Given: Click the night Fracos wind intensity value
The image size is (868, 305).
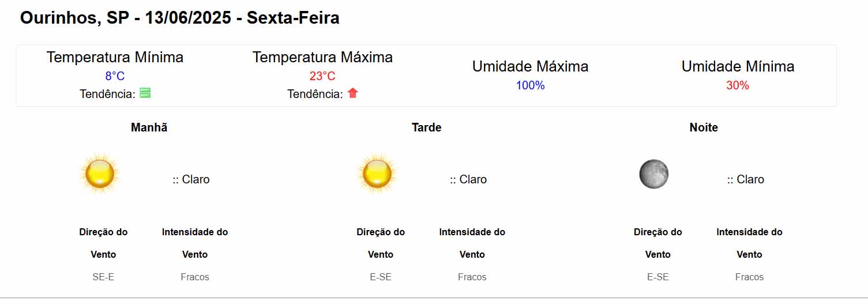Looking at the screenshot, I should click(749, 277).
